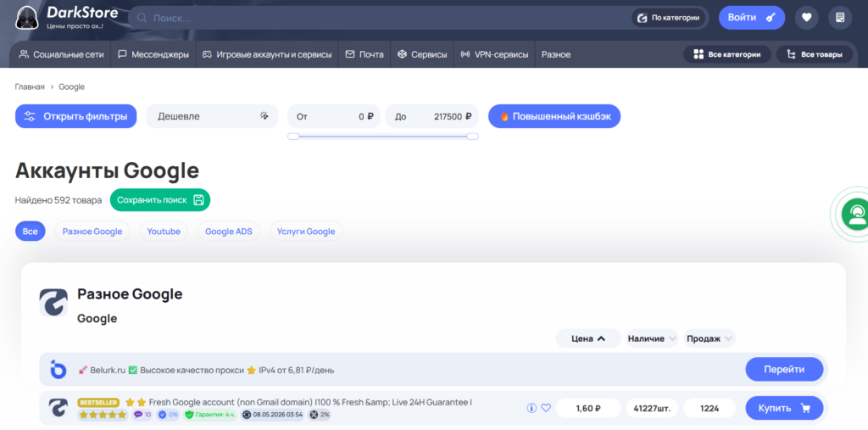Open the reviews badge showing 10
Image resolution: width=868 pixels, height=430 pixels.
pos(142,415)
